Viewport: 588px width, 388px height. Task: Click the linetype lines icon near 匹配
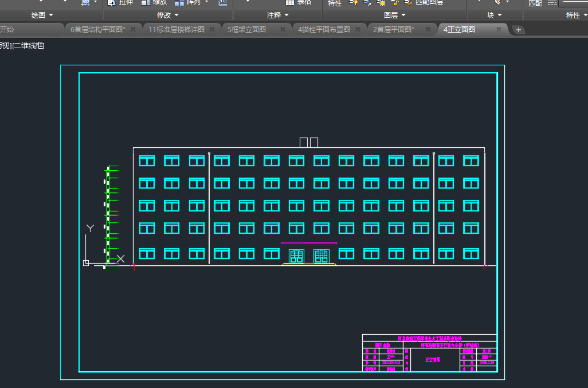pyautogui.click(x=552, y=3)
